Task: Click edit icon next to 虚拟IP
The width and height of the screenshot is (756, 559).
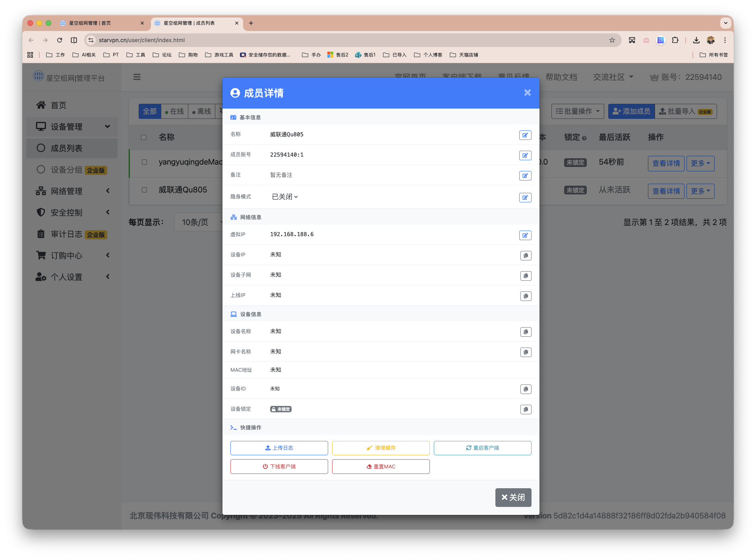Action: click(x=525, y=235)
